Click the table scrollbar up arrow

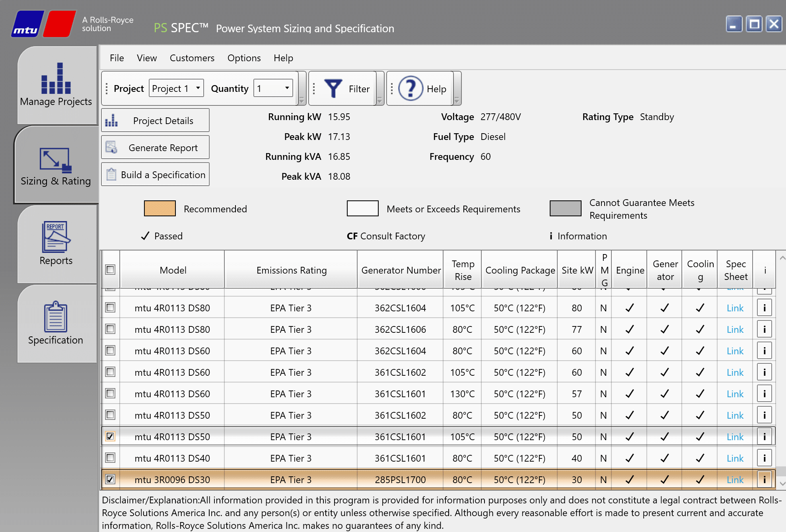[782, 258]
